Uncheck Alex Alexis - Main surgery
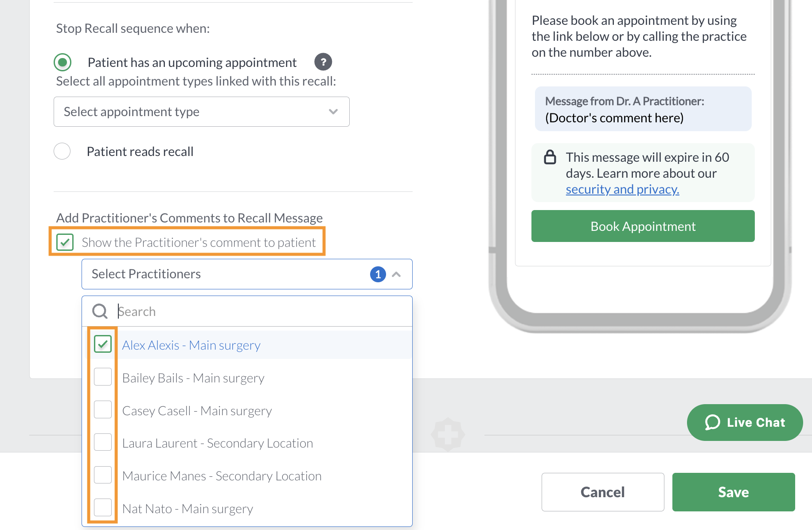Image resolution: width=812 pixels, height=530 pixels. (x=103, y=344)
